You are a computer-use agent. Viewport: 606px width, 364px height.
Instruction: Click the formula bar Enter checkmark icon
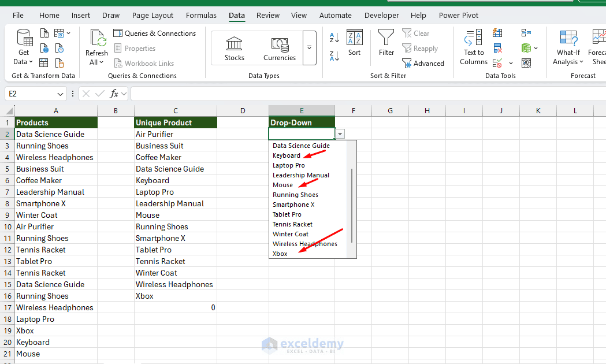click(x=100, y=94)
